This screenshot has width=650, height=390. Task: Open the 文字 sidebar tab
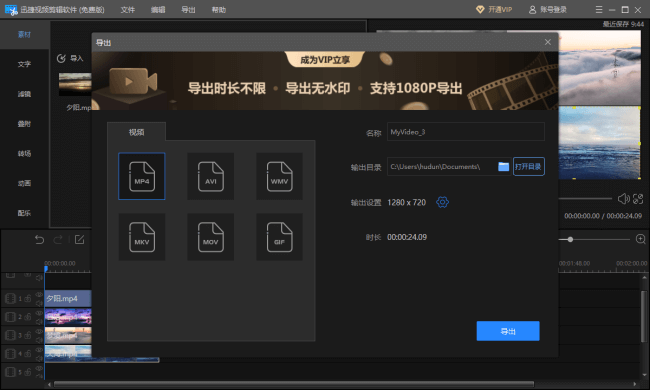coord(24,64)
